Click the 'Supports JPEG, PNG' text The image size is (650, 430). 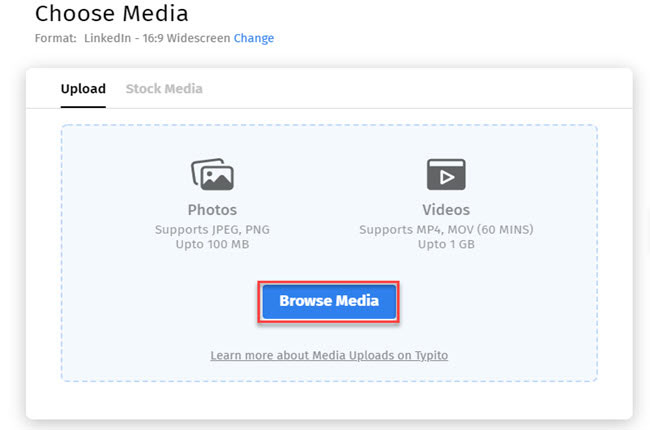tap(212, 230)
